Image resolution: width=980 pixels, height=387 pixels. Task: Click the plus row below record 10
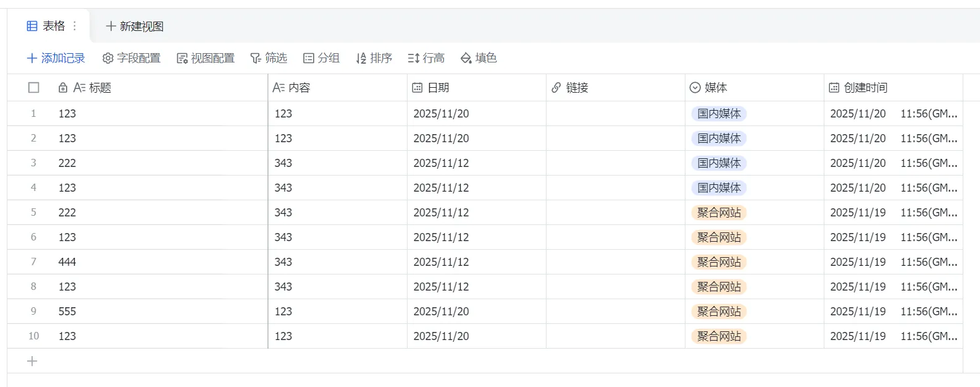click(x=32, y=361)
